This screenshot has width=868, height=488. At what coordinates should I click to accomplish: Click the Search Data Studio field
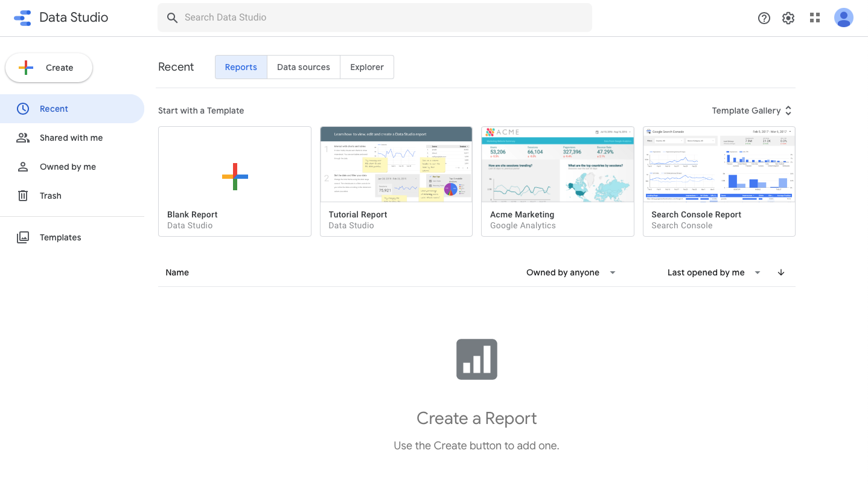pos(375,18)
